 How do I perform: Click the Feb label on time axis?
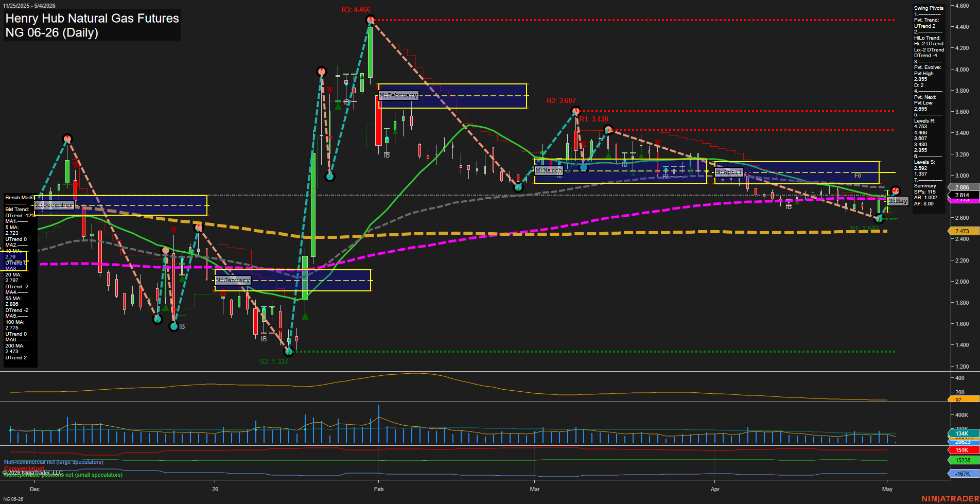point(379,489)
